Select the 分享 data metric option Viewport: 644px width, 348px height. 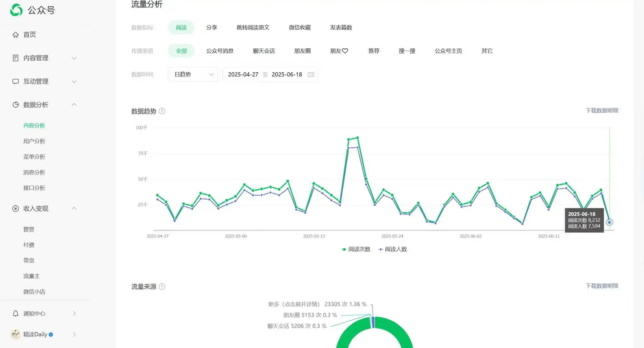tap(211, 27)
